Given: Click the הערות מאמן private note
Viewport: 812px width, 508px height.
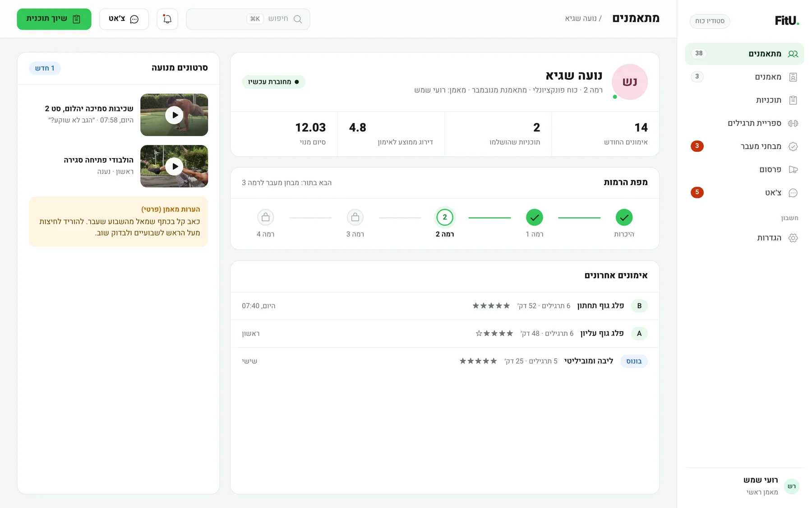Looking at the screenshot, I should point(118,221).
